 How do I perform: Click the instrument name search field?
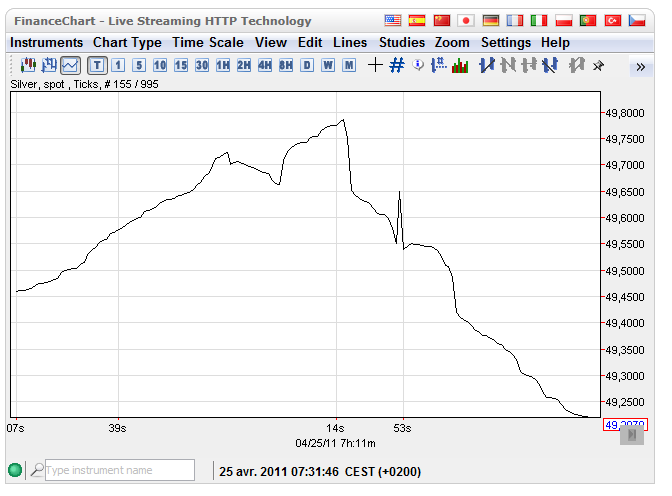point(119,470)
